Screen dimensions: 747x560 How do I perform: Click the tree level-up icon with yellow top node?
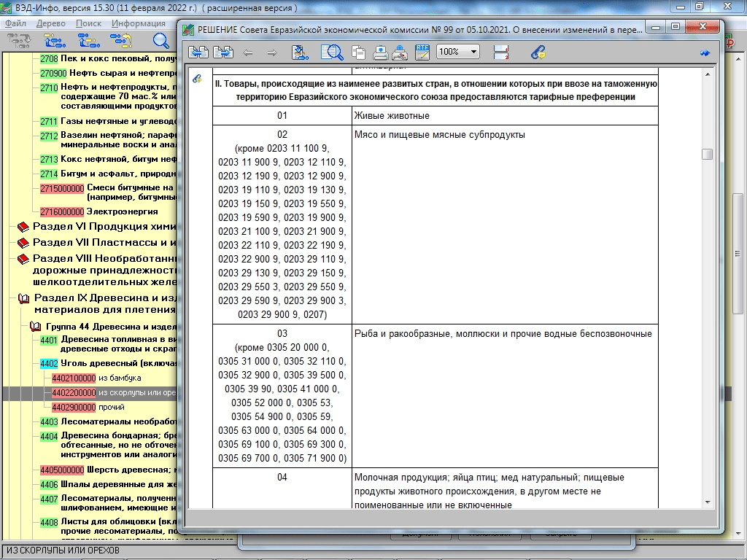click(54, 41)
